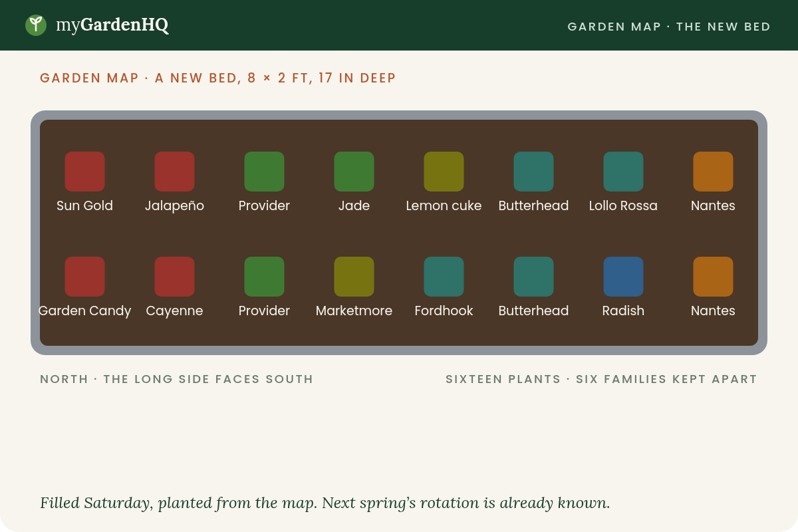The width and height of the screenshot is (798, 532).
Task: Choose the olive Lemon cuke swatch
Action: (444, 172)
